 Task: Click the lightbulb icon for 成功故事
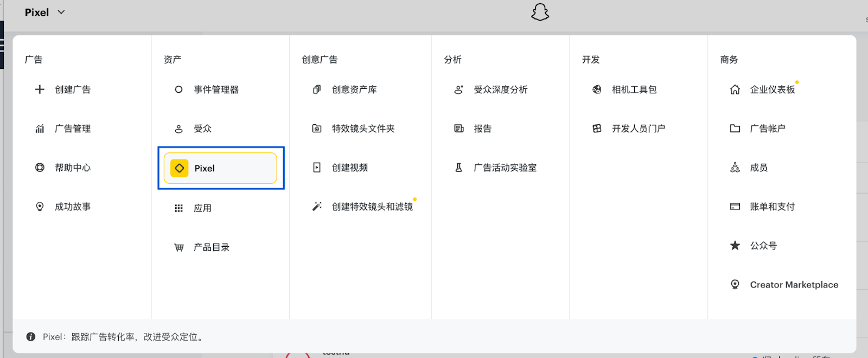(x=40, y=207)
